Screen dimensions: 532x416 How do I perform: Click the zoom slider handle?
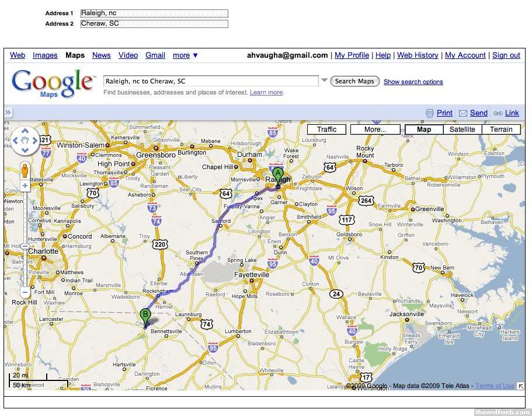[x=25, y=245]
